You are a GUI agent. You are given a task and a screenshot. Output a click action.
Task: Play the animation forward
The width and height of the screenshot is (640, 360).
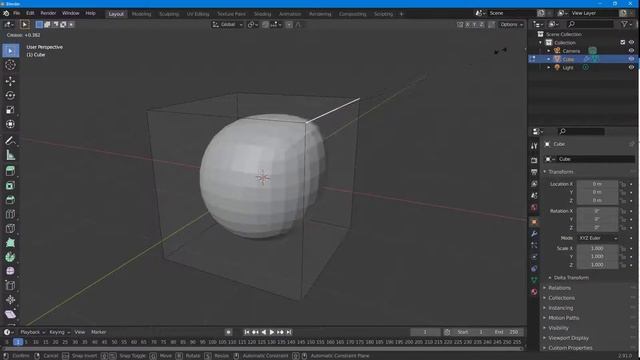coord(272,332)
